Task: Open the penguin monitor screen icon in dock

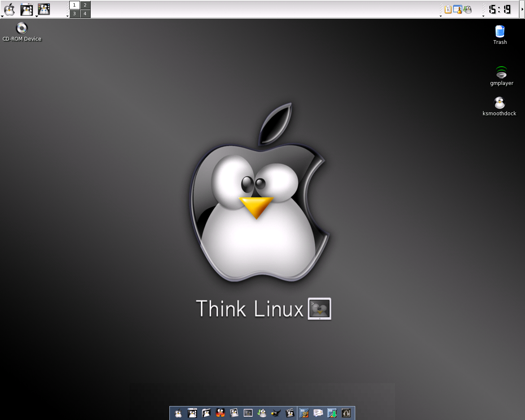Action: click(248, 413)
